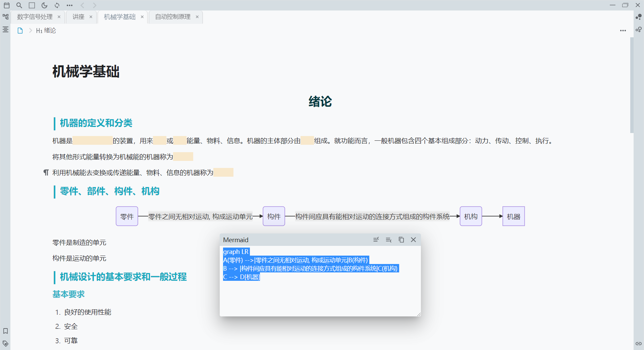Click the graph LR line in the Mermaid code

point(236,252)
